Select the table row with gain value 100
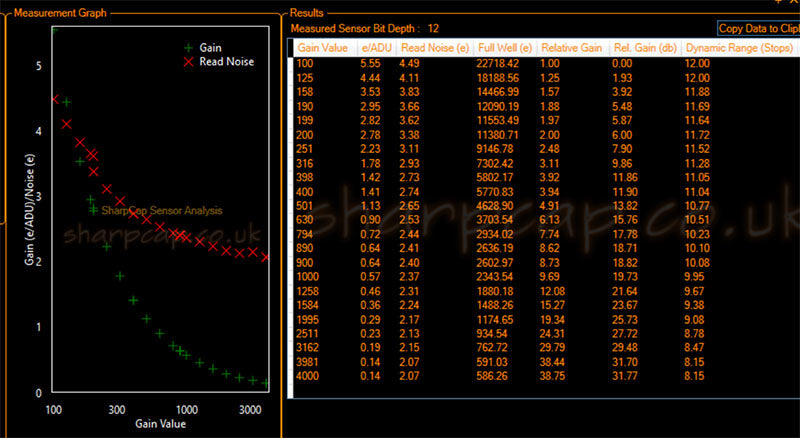 [x=306, y=63]
